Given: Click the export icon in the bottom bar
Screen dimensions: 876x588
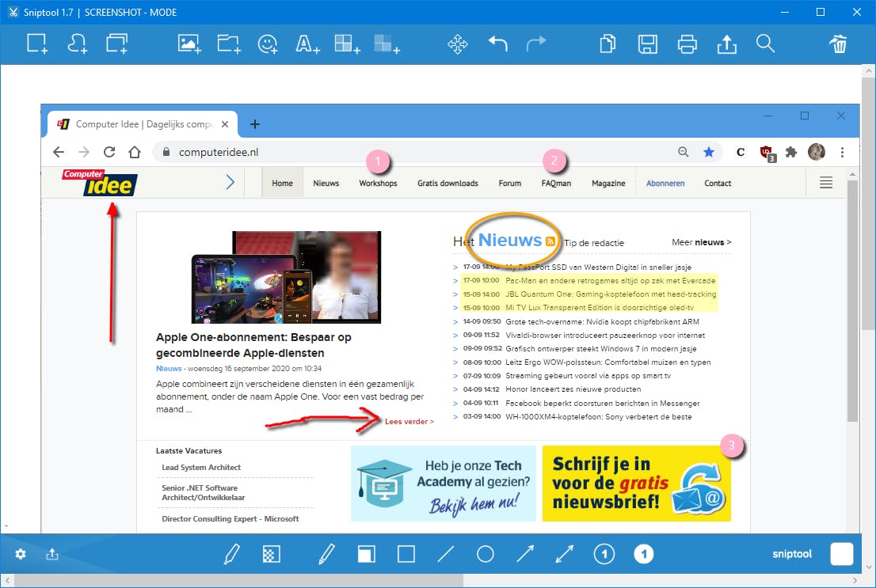Looking at the screenshot, I should point(52,554).
